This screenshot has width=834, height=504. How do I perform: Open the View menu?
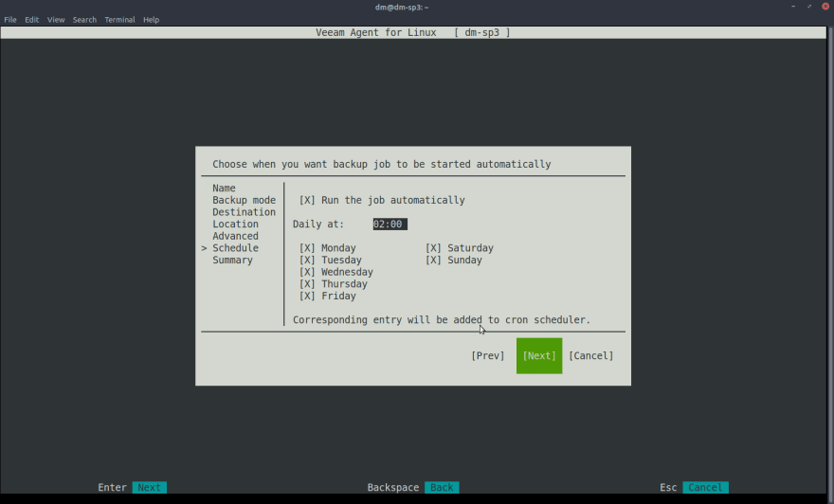pyautogui.click(x=56, y=20)
